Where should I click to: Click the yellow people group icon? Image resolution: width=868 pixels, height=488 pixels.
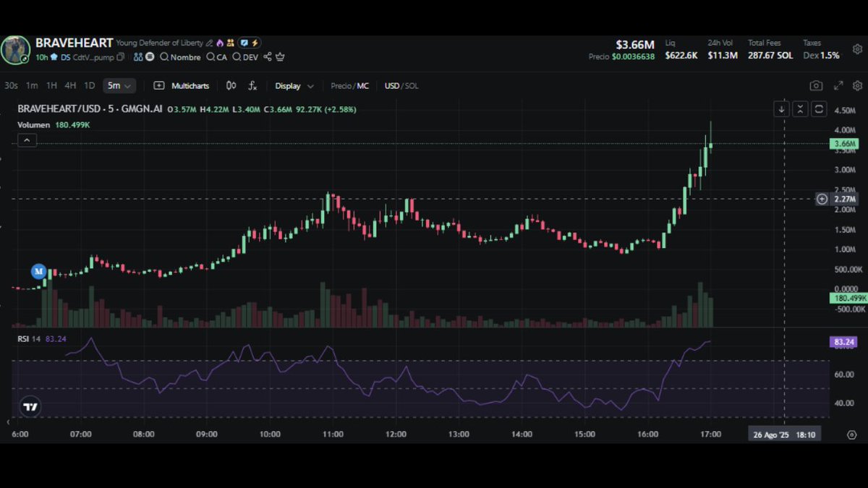(x=230, y=43)
